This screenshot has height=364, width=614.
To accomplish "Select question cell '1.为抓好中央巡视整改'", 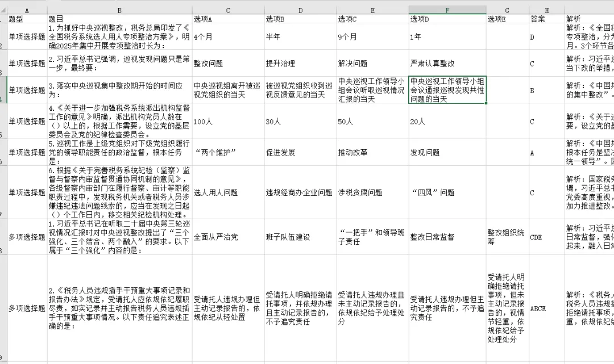I will (x=119, y=36).
